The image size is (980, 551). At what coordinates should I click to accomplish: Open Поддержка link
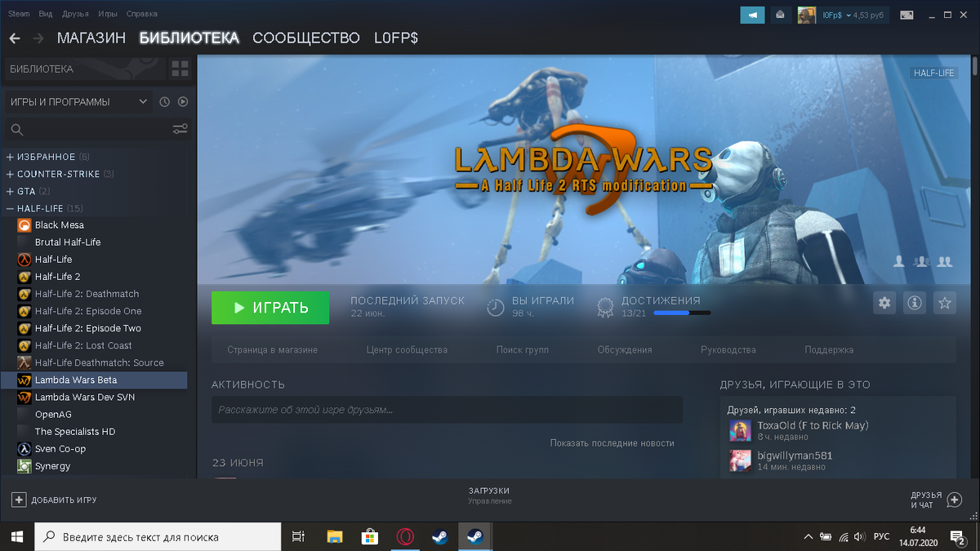click(x=829, y=349)
